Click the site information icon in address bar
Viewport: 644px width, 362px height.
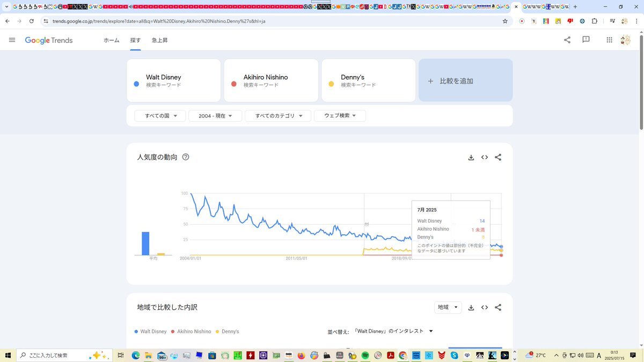tap(46, 21)
